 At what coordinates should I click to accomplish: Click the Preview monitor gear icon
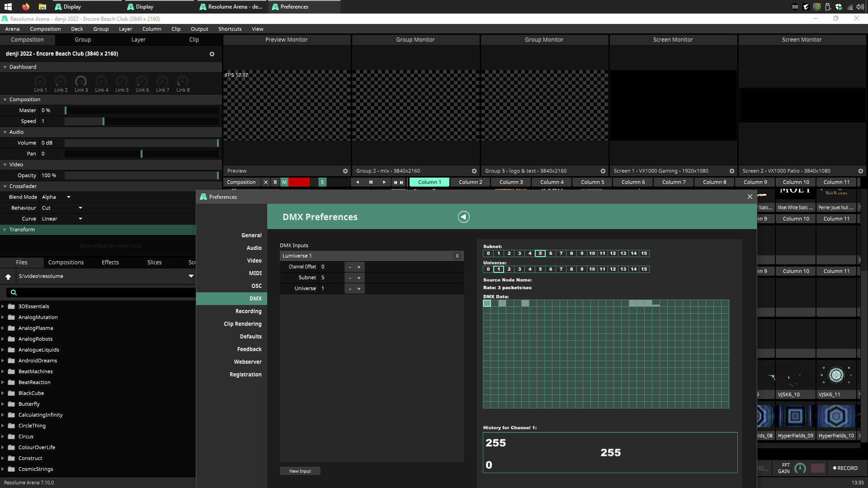coord(345,171)
